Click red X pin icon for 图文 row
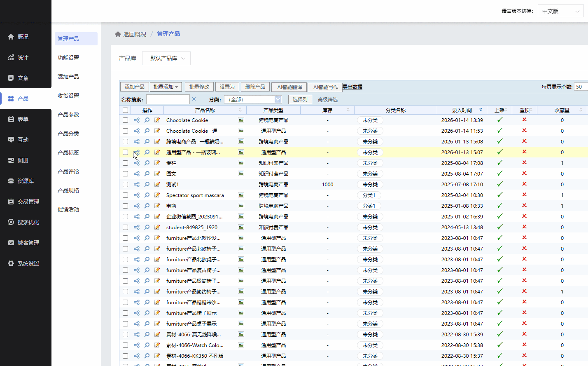Image resolution: width=588 pixels, height=366 pixels. (x=524, y=173)
